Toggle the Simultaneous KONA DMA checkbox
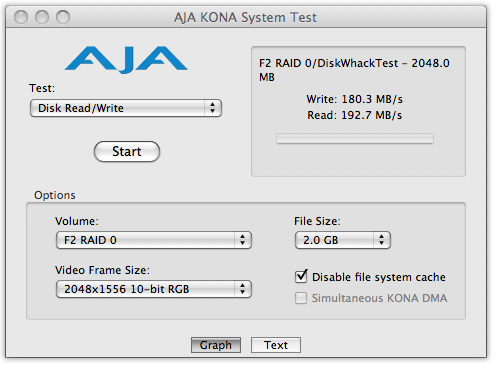The width and height of the screenshot is (496, 368). point(301,298)
